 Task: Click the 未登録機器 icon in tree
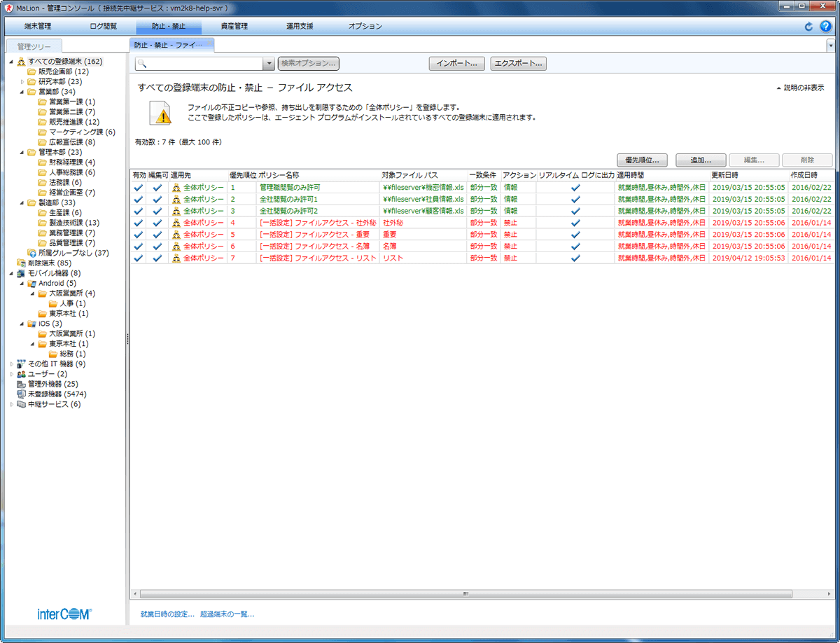coord(21,394)
